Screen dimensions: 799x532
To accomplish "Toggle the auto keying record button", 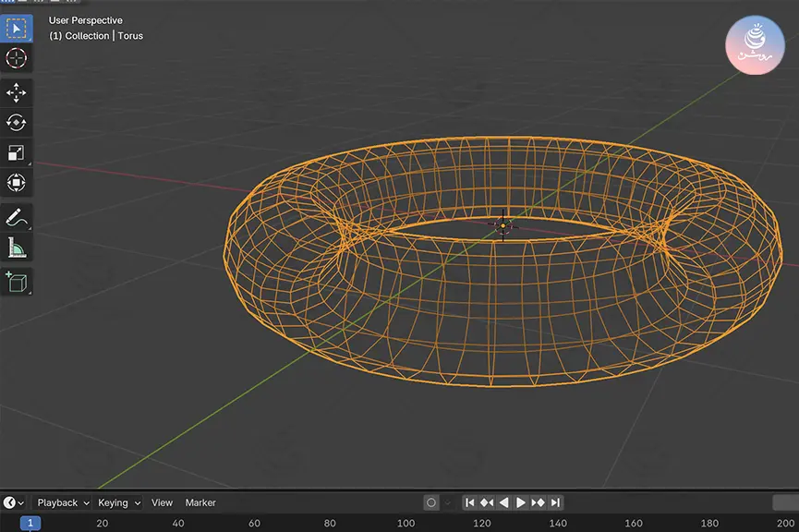I will (x=431, y=503).
